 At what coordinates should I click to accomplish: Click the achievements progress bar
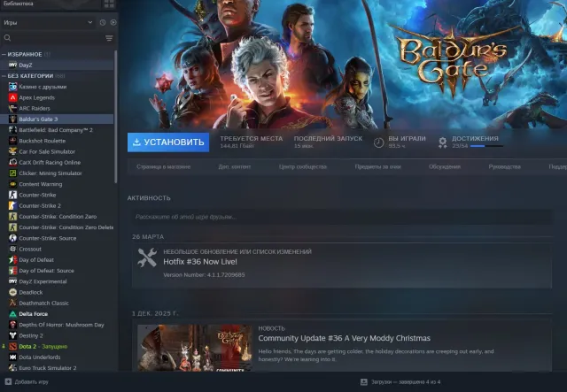[486, 146]
